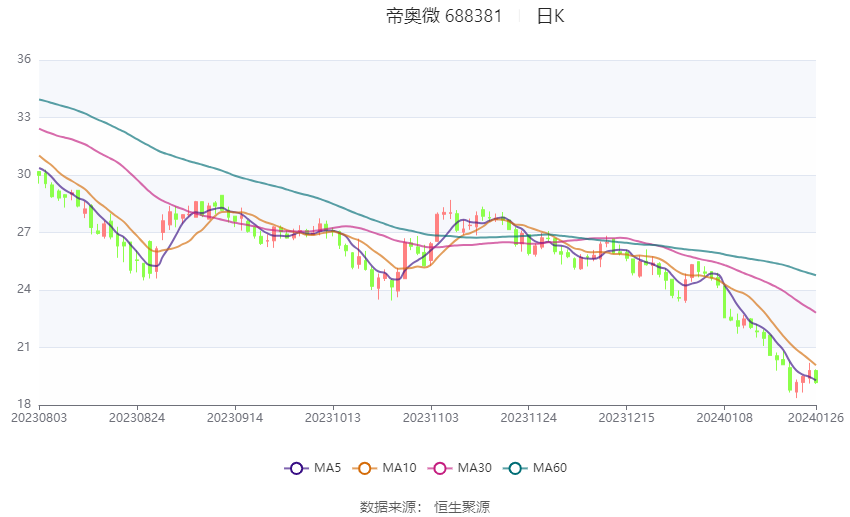Click the MA60 teal legend icon
The height and width of the screenshot is (517, 850).
coord(515,468)
